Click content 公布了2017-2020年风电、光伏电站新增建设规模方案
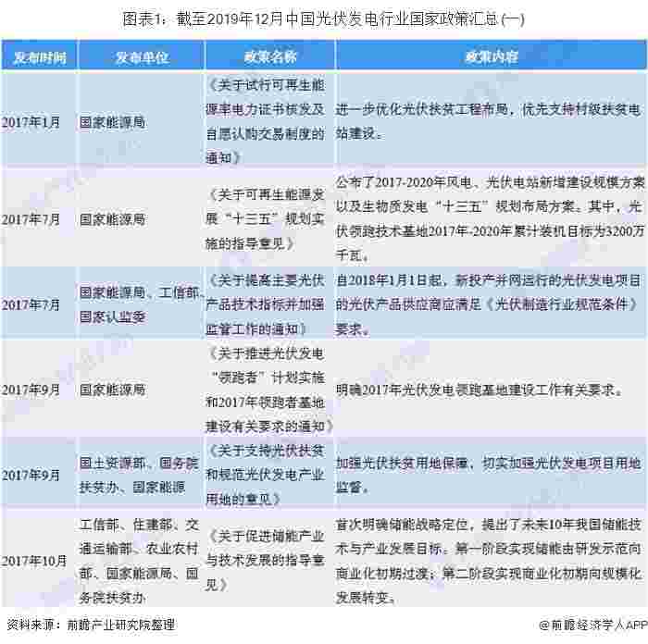The image size is (648, 644). [x=491, y=219]
